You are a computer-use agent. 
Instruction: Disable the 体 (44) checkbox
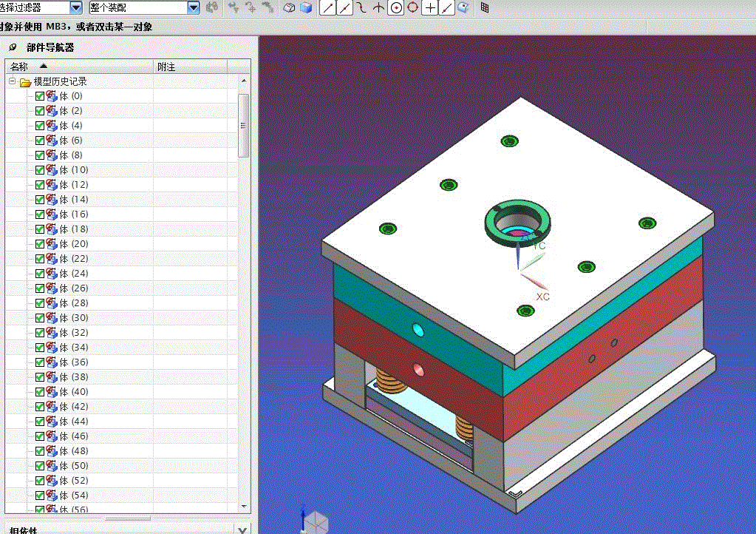tap(40, 422)
